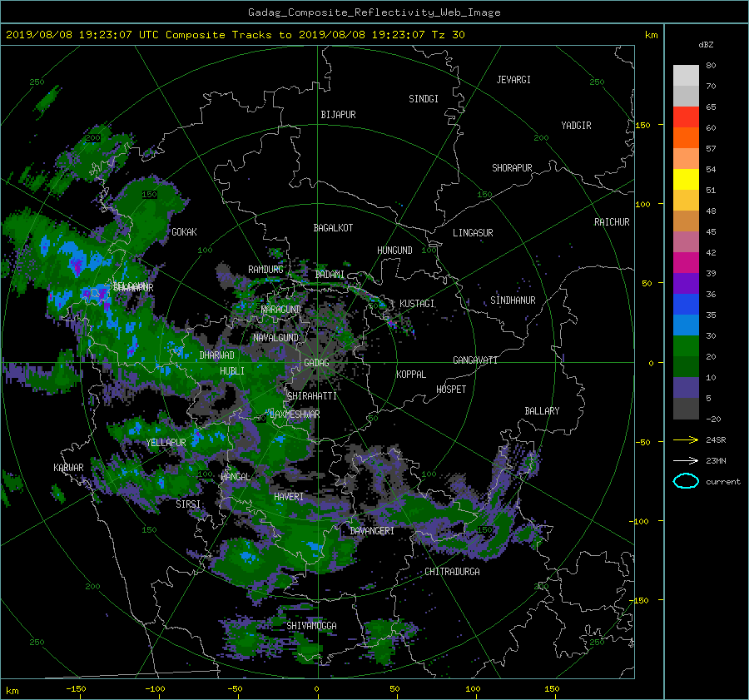
Task: Click the SHORAPUR city label
Action: (512, 168)
